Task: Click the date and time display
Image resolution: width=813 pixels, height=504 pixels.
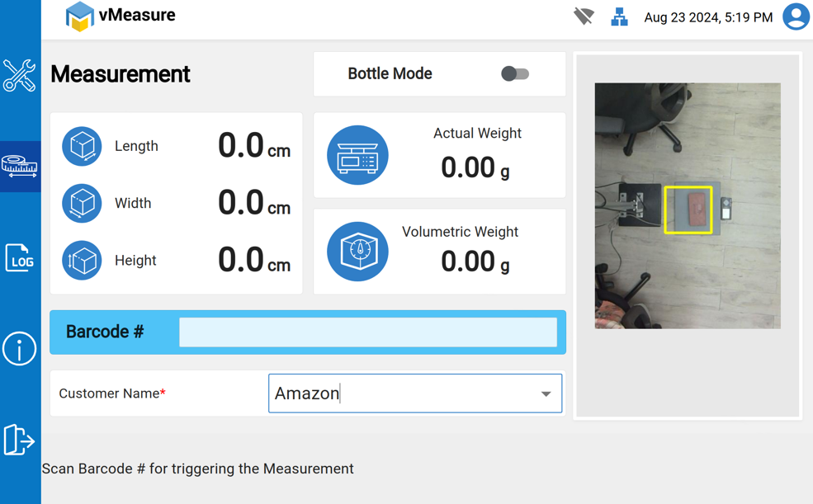Action: pos(708,17)
